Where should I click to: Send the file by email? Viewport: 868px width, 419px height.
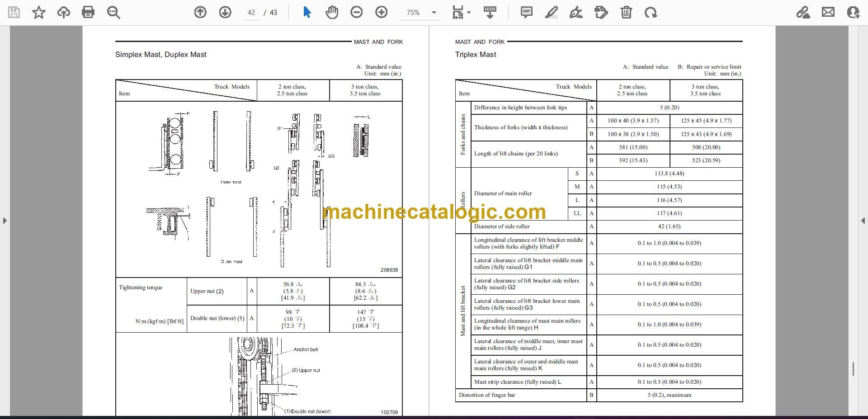click(x=828, y=13)
